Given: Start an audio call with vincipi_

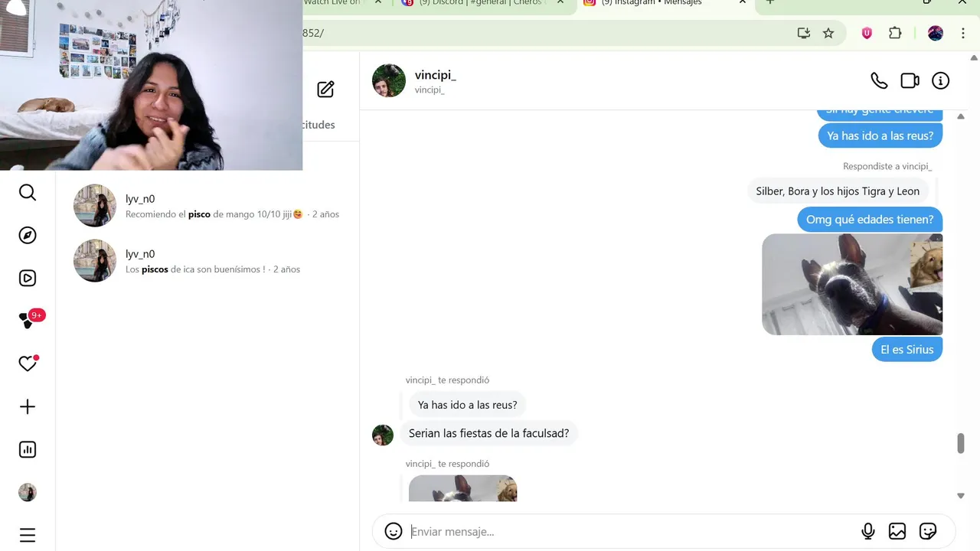Looking at the screenshot, I should tap(879, 80).
